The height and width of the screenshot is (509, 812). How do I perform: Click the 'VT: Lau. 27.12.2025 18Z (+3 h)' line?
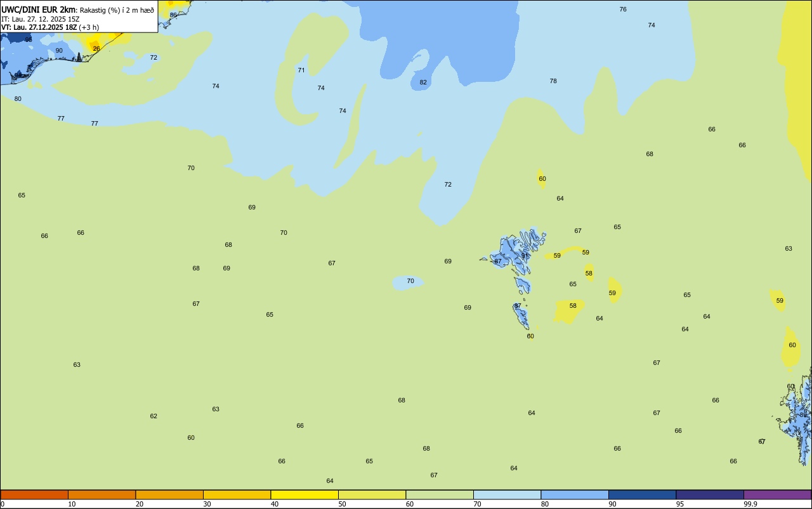pos(50,27)
